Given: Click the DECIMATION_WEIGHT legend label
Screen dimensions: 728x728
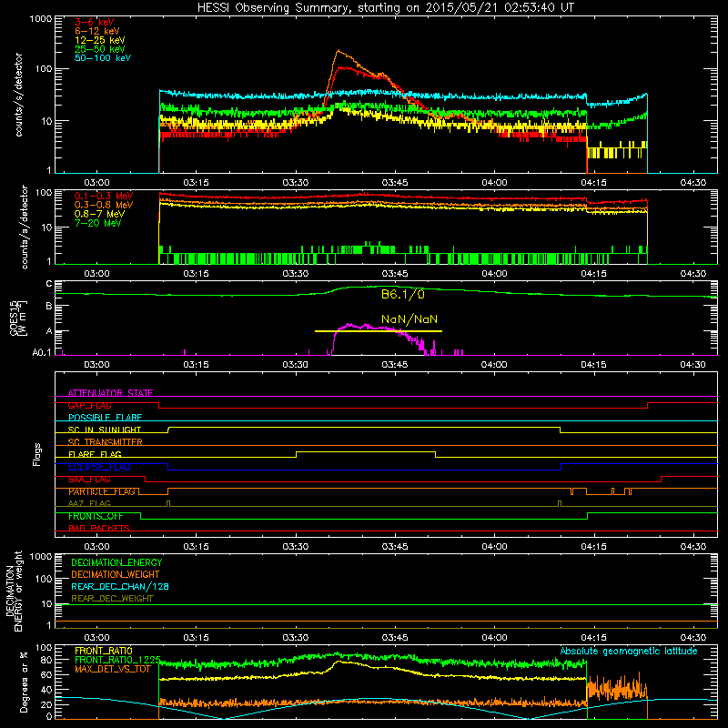Looking at the screenshot, I should click(116, 575).
